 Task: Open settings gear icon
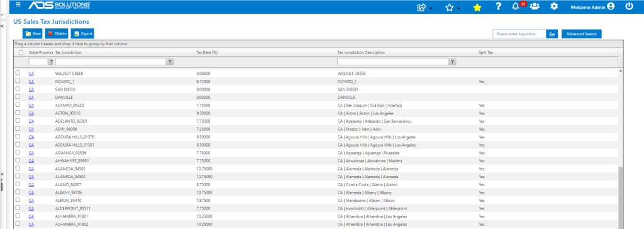pos(554,6)
